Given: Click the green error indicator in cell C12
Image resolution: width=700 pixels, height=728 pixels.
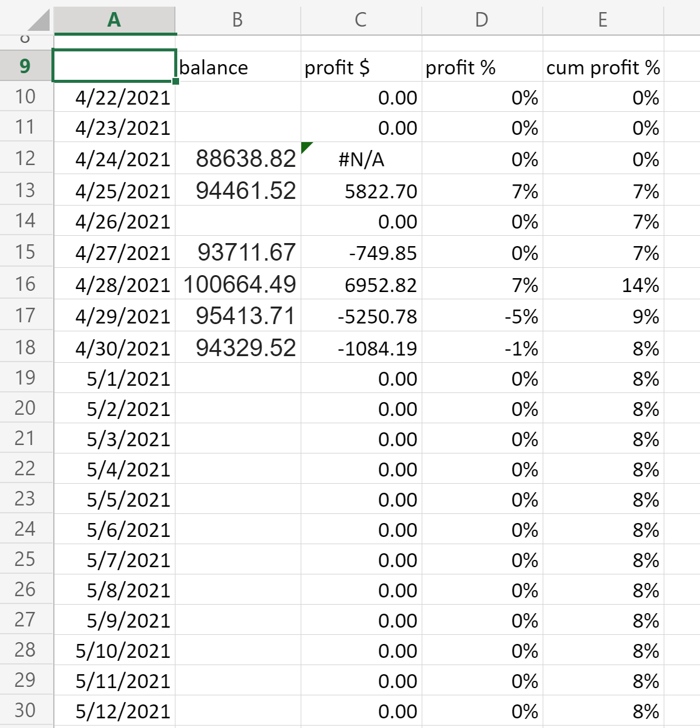Looking at the screenshot, I should coord(306,146).
